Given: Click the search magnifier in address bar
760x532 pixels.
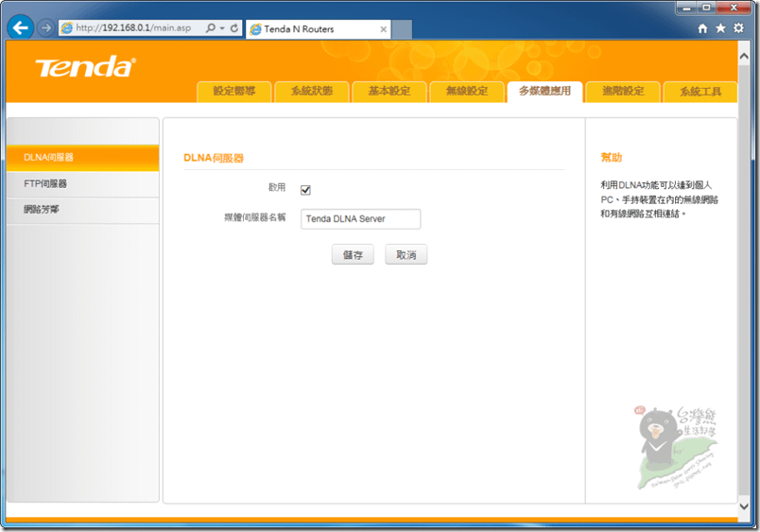Looking at the screenshot, I should pyautogui.click(x=211, y=28).
